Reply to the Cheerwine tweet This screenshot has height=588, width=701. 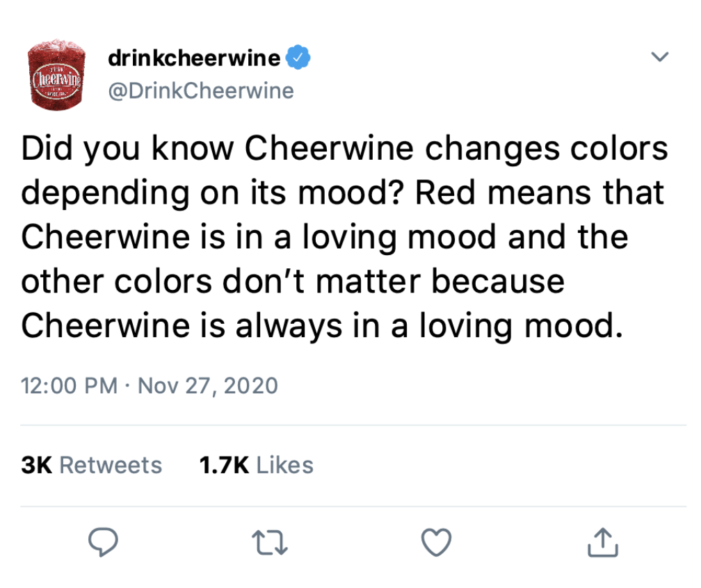(x=104, y=543)
